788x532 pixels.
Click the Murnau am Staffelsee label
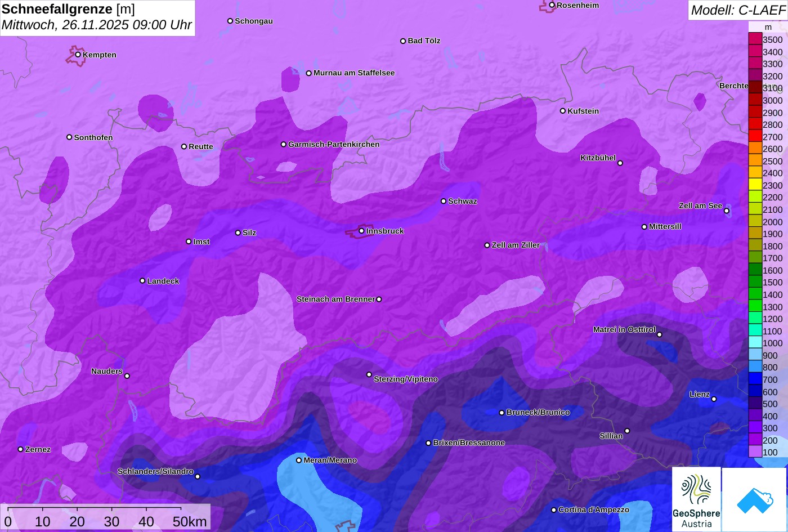354,73
